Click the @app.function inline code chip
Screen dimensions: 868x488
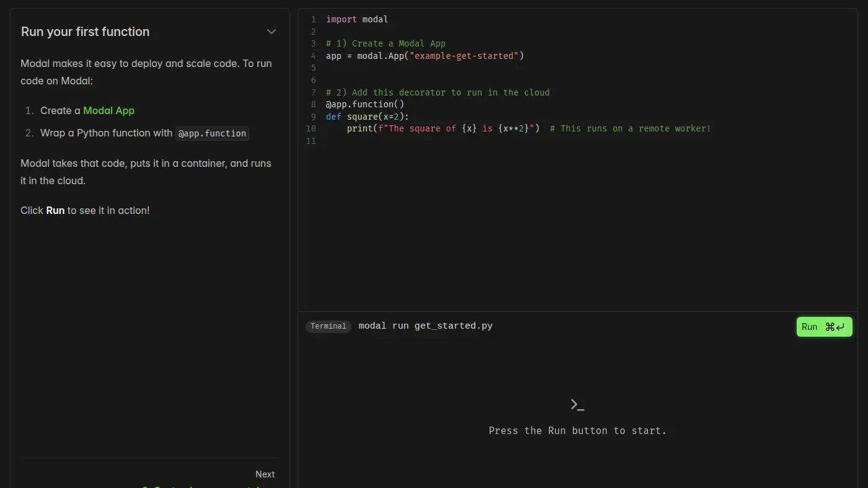pyautogui.click(x=212, y=133)
